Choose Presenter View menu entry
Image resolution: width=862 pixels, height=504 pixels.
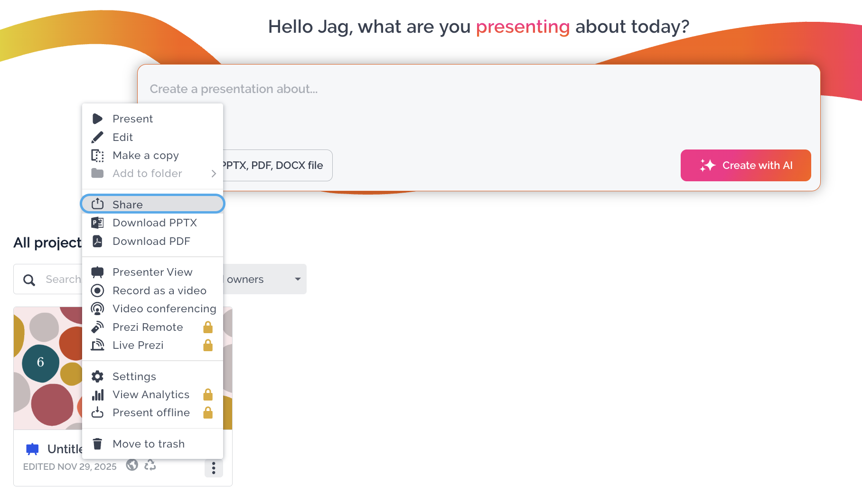coord(152,272)
